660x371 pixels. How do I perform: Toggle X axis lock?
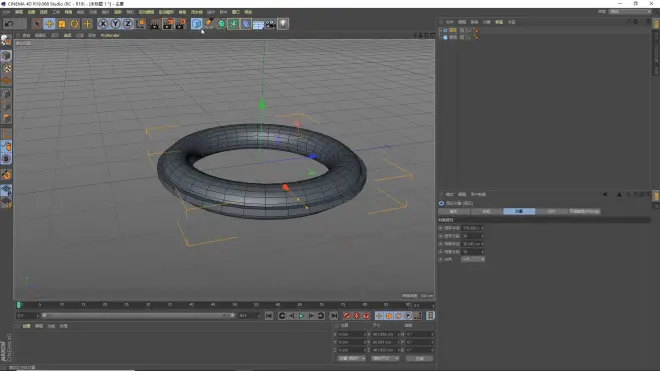click(x=103, y=24)
